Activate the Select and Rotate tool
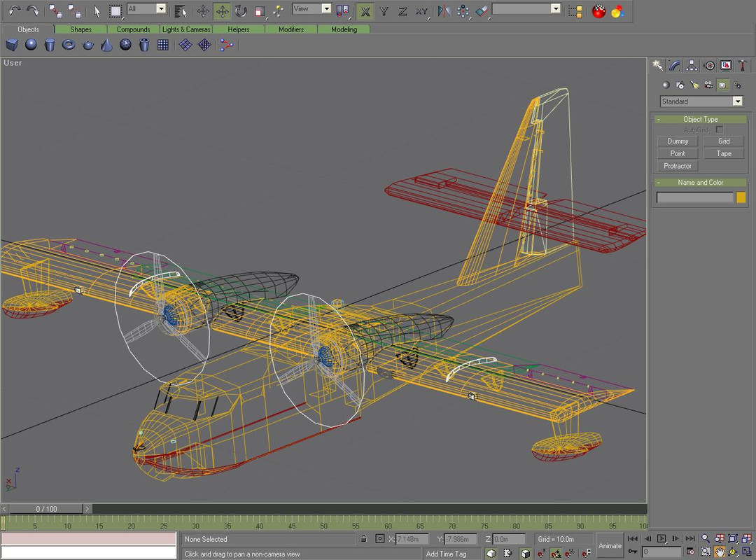 click(x=241, y=10)
